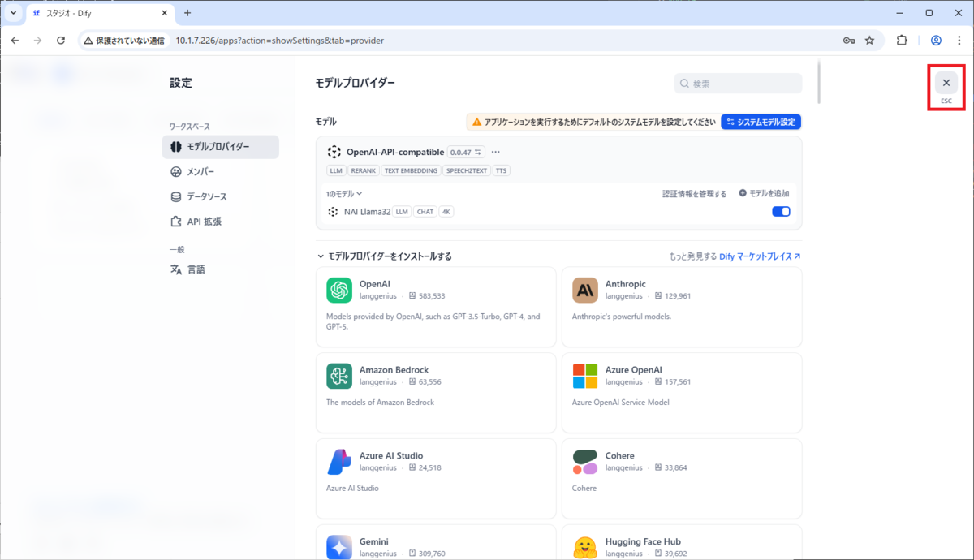The image size is (974, 560).
Task: Click the OpenAI-API-compatible provider logo
Action: [334, 152]
